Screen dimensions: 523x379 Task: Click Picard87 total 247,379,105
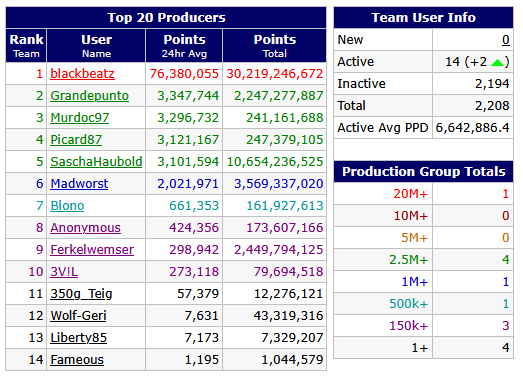pos(285,140)
